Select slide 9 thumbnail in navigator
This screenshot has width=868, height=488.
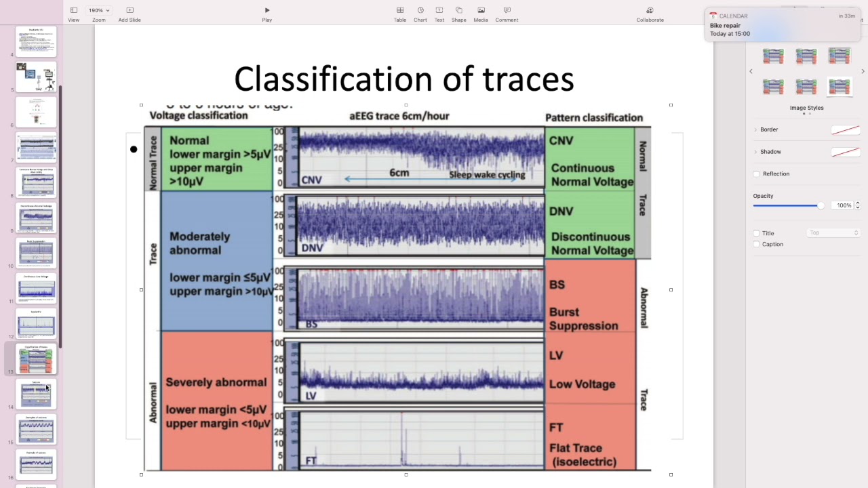pyautogui.click(x=36, y=218)
